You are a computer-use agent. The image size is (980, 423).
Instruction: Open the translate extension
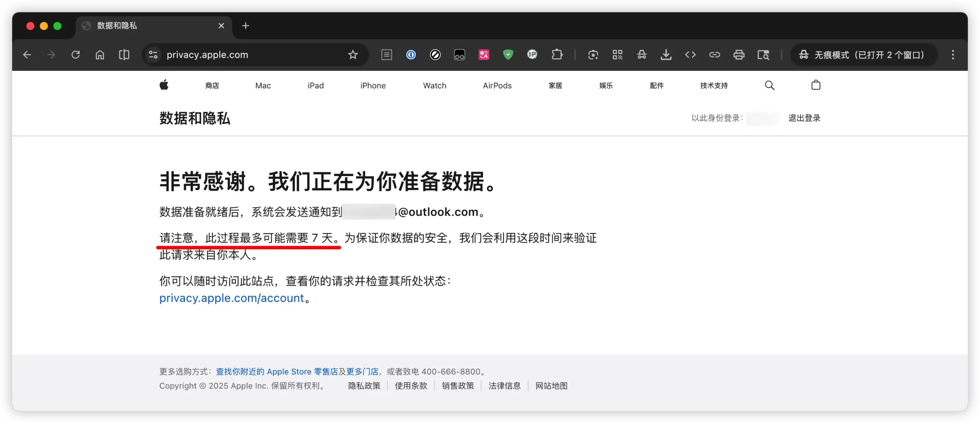click(483, 55)
